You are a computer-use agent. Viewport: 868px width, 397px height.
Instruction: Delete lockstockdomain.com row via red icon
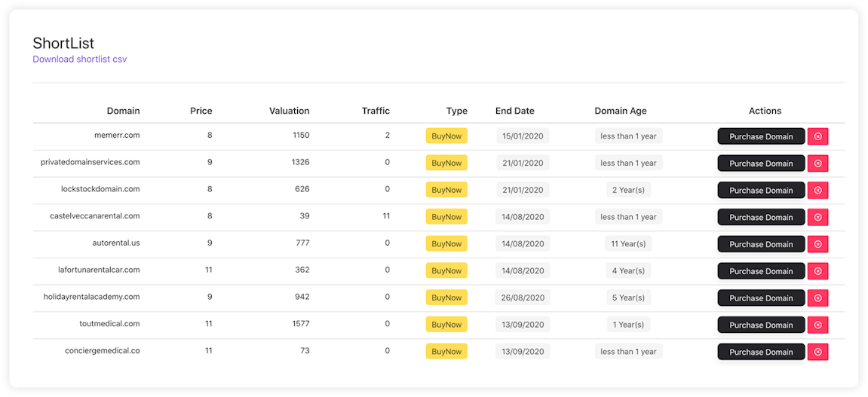coord(817,191)
